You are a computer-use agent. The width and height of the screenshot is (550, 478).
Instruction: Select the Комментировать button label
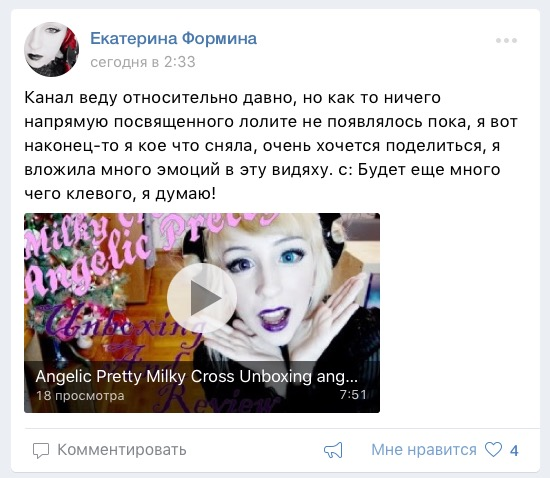(x=122, y=450)
